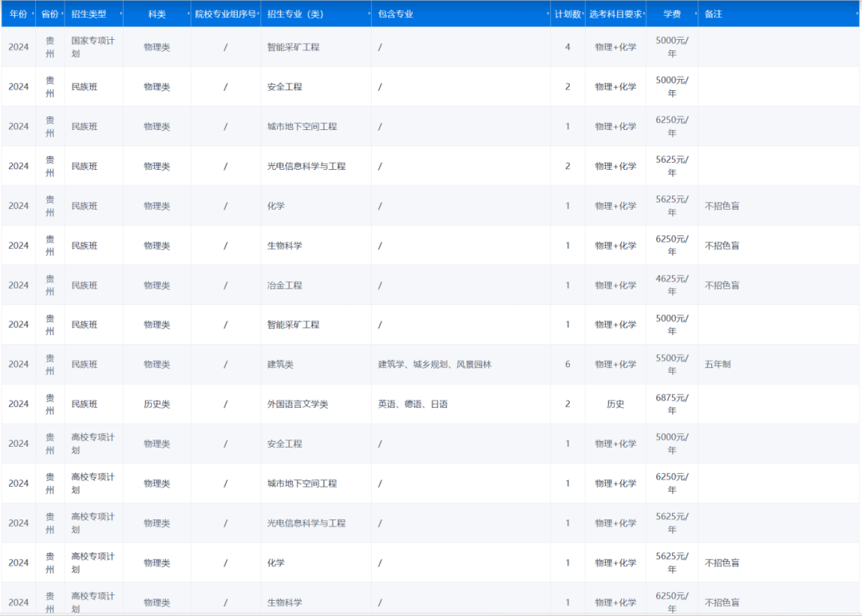Open the 包含专业 column filter dropdown
Screen dimensions: 862x616
coord(548,14)
